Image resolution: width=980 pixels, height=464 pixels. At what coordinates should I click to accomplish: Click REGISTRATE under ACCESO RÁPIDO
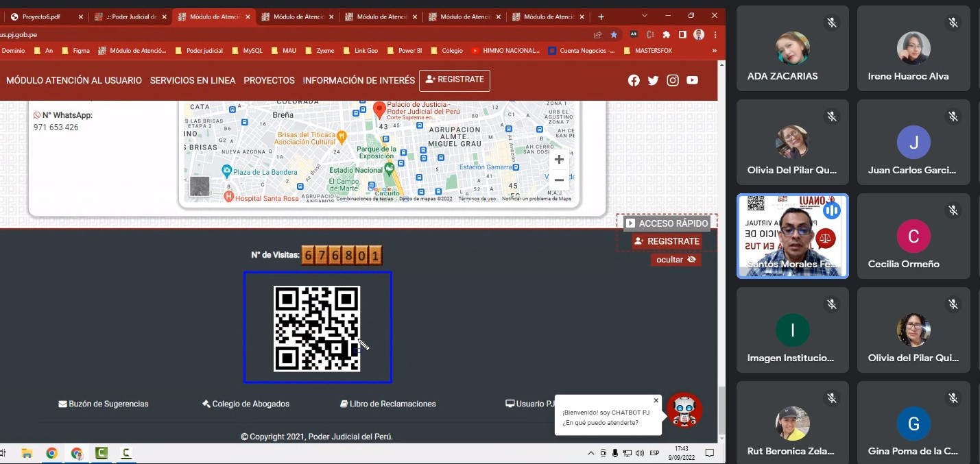[x=667, y=241]
